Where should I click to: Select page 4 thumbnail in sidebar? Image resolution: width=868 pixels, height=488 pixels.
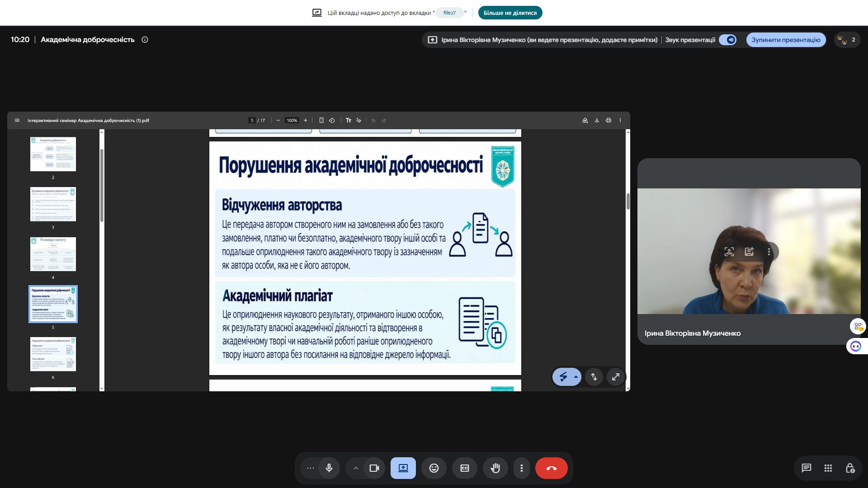(x=53, y=254)
